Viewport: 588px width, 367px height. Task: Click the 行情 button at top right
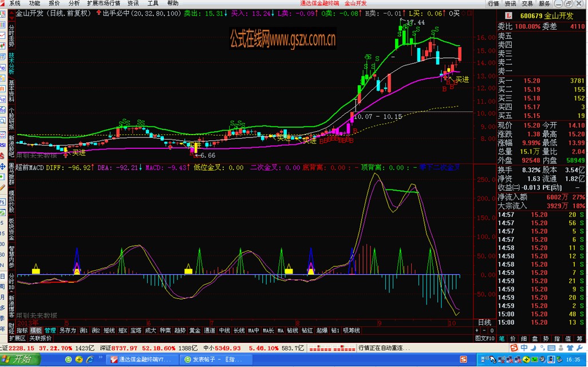tap(494, 3)
